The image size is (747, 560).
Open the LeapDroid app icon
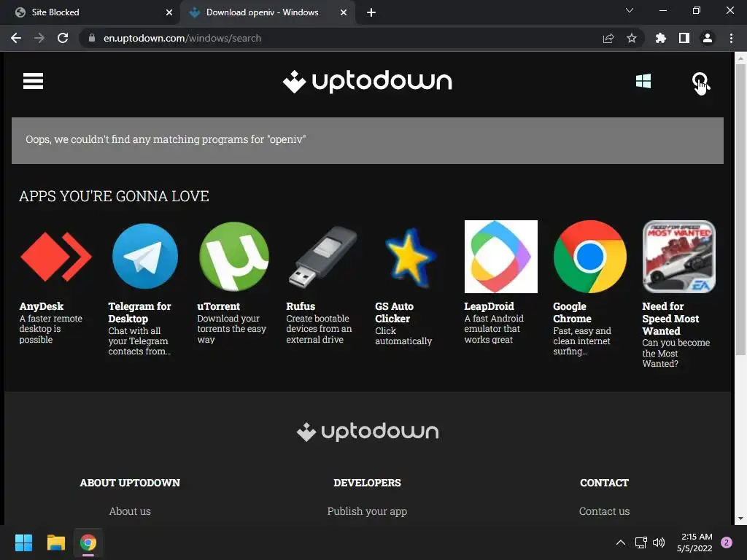point(500,257)
